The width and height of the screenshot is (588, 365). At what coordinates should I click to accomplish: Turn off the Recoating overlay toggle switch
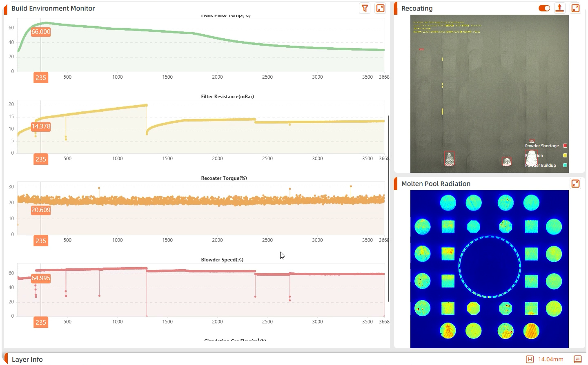click(544, 8)
